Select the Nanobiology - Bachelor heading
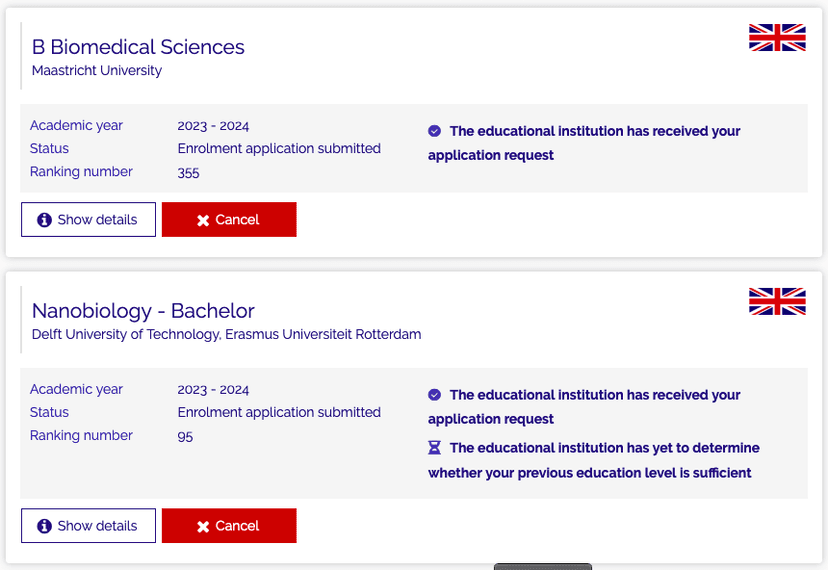Viewport: 828px width, 570px height. click(x=143, y=311)
